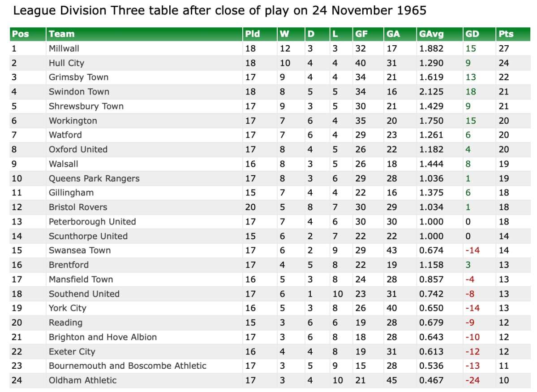Choose Bournemouth and Boscombe Athletic

pyautogui.click(x=128, y=366)
